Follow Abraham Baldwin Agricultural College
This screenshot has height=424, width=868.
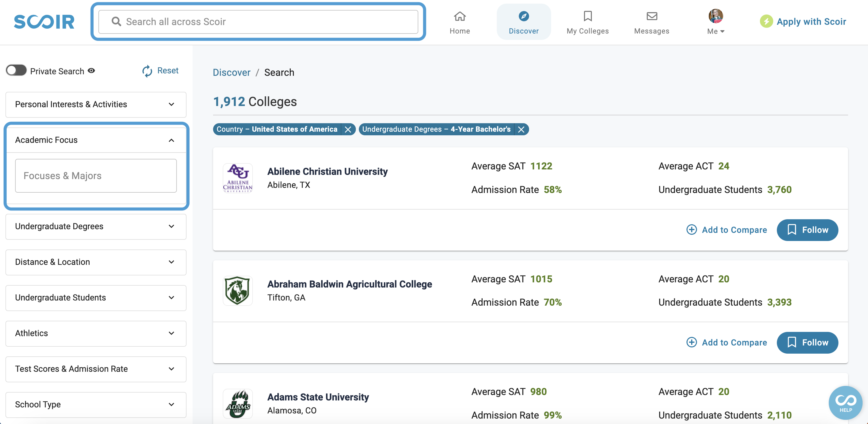807,342
